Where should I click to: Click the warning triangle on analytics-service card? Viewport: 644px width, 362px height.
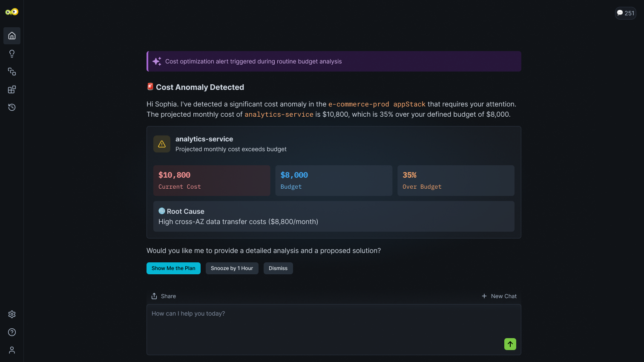click(162, 144)
